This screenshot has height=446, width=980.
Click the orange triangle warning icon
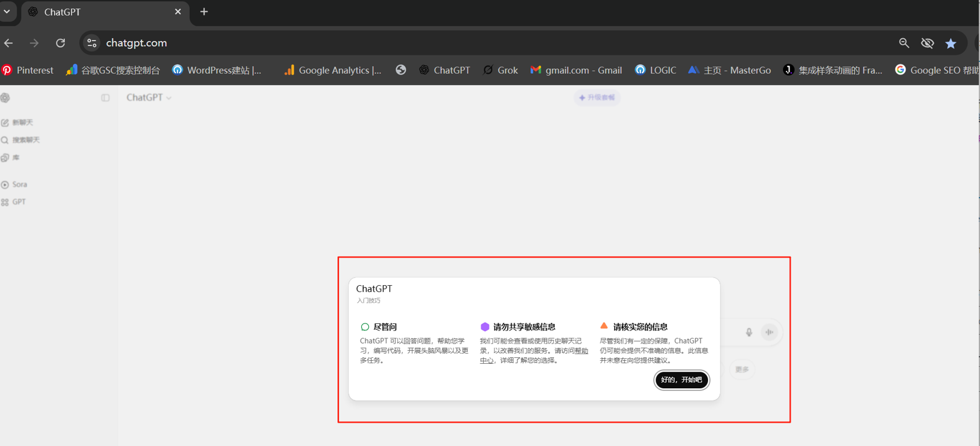[x=604, y=326]
